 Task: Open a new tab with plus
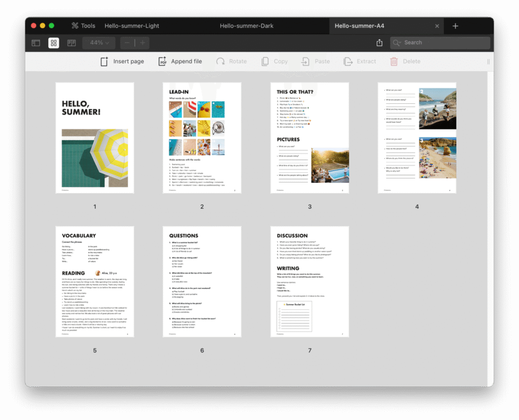(455, 26)
